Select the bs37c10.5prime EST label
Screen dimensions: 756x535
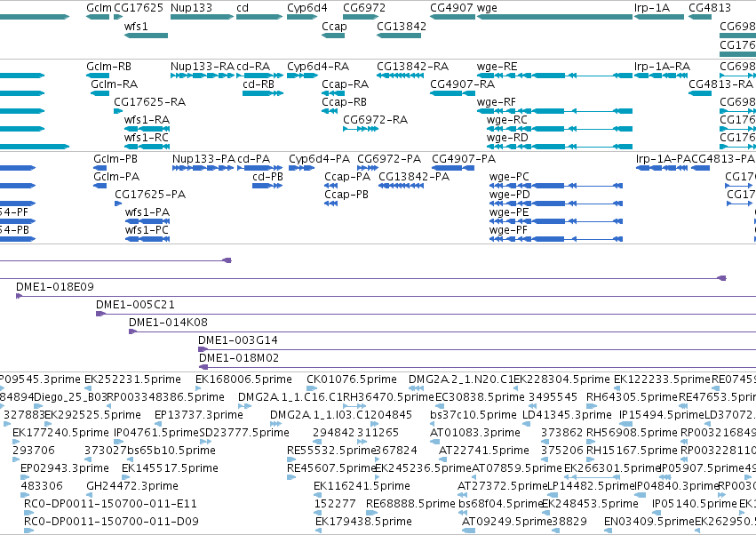473,415
